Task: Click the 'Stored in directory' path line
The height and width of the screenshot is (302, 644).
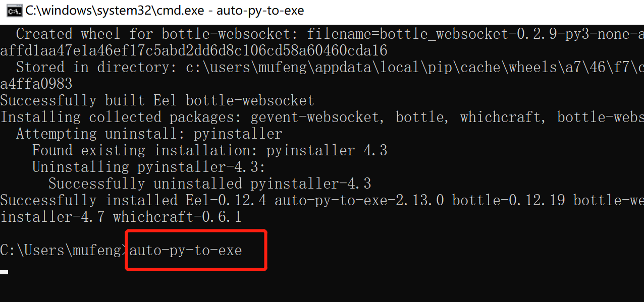Action: tap(330, 68)
